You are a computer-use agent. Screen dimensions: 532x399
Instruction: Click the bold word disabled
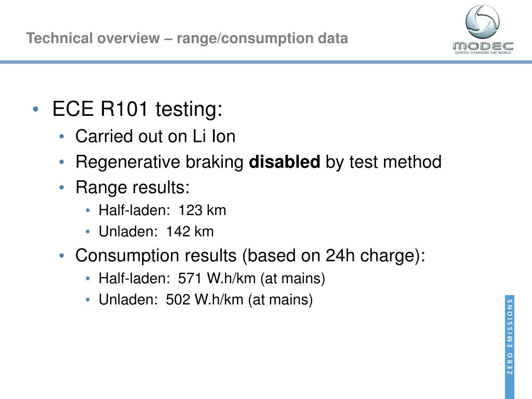click(x=284, y=162)
